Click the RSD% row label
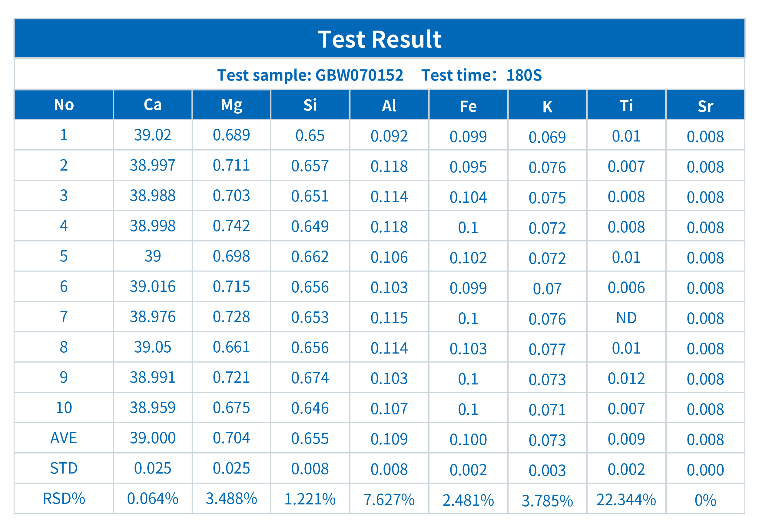This screenshot has width=759, height=532. point(64,499)
